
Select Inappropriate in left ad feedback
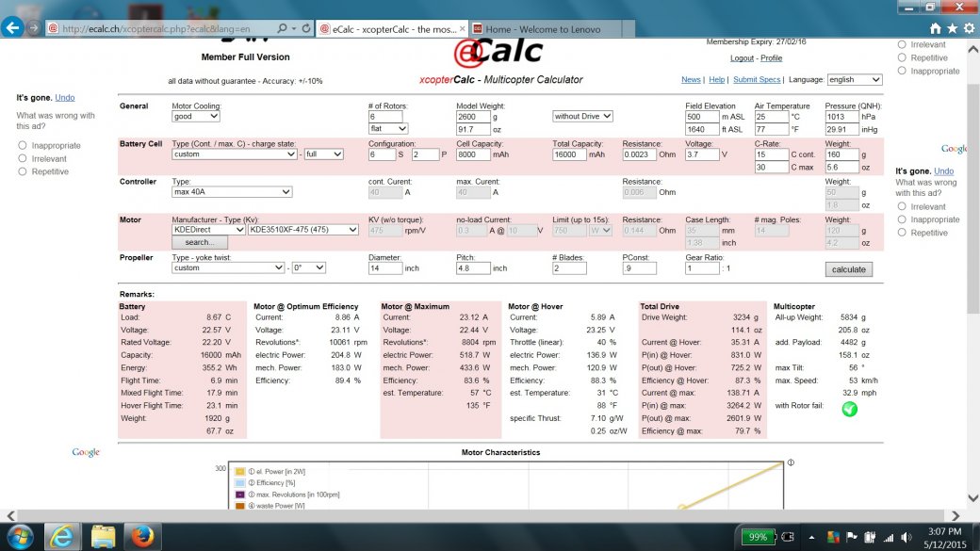tap(23, 145)
